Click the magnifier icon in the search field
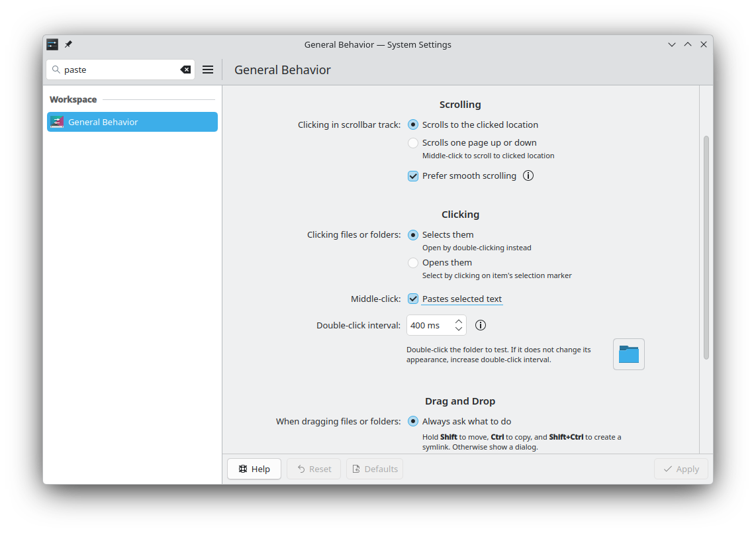756x535 pixels. [x=56, y=70]
